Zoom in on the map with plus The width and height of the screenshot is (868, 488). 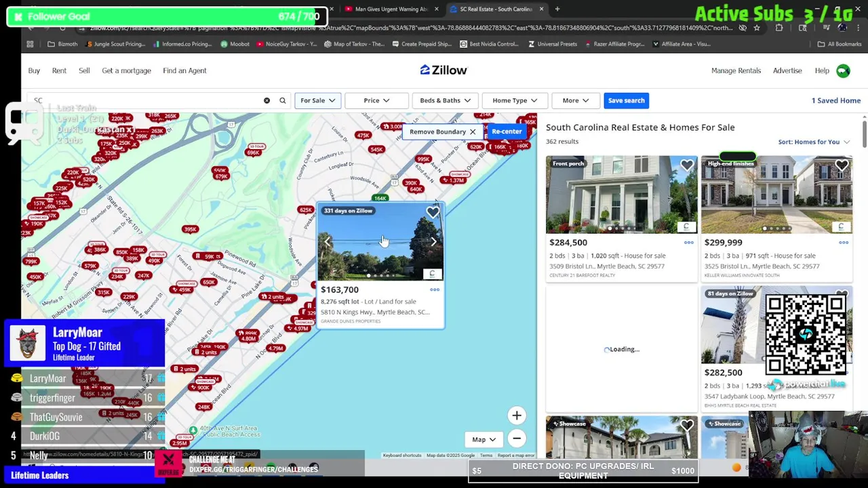[517, 415]
